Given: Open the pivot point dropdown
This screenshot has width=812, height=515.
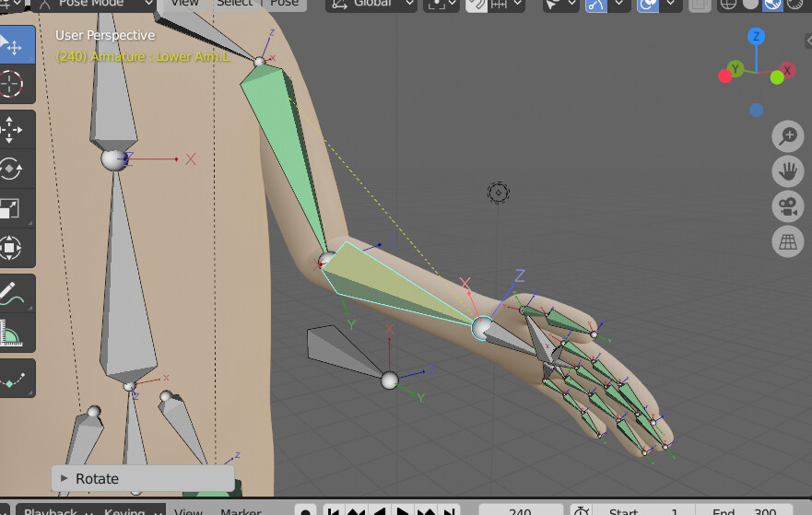Looking at the screenshot, I should [441, 4].
